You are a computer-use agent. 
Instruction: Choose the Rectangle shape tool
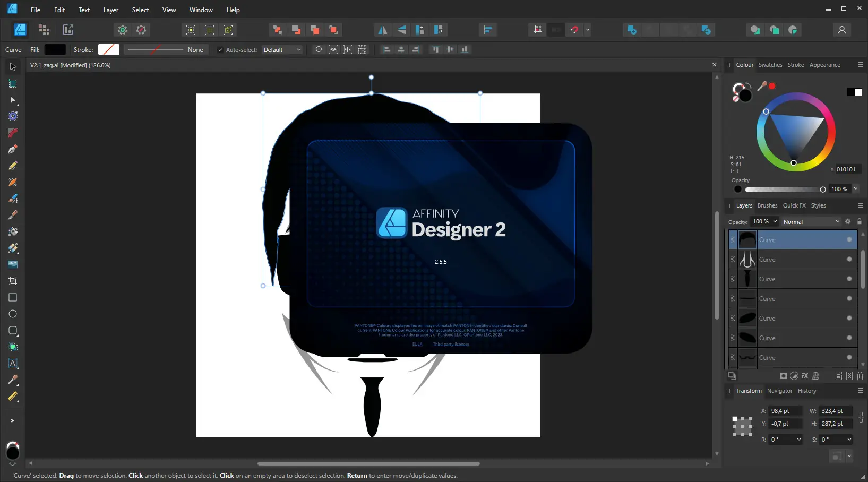(x=13, y=297)
